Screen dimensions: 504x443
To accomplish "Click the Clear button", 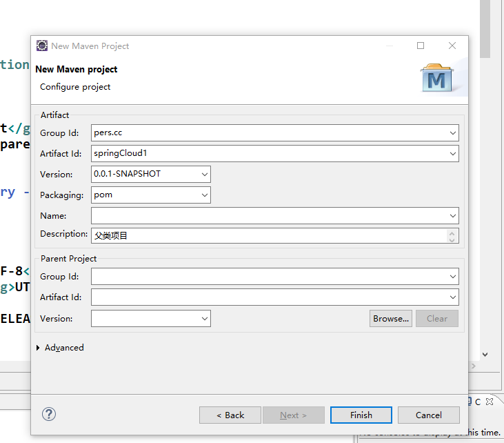I will pos(437,319).
